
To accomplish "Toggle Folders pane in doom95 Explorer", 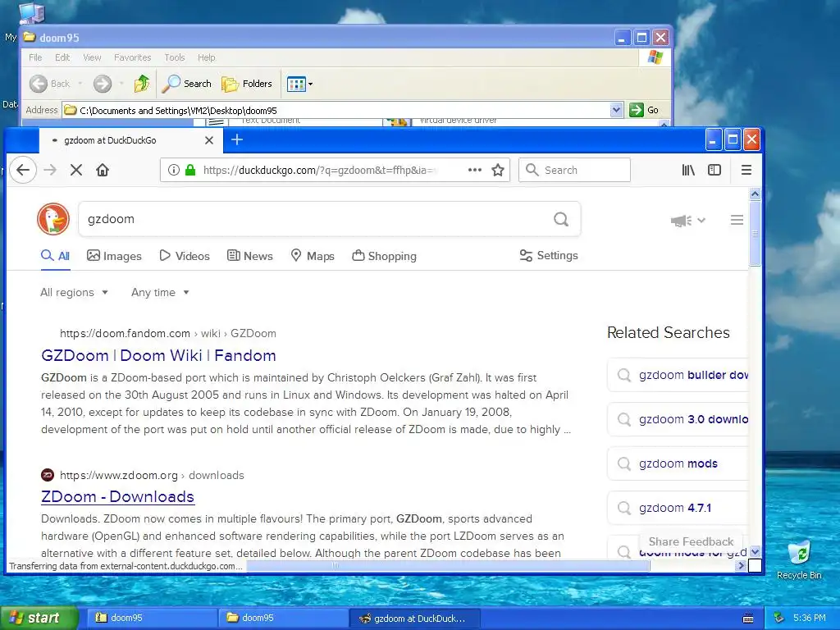I will click(x=247, y=84).
